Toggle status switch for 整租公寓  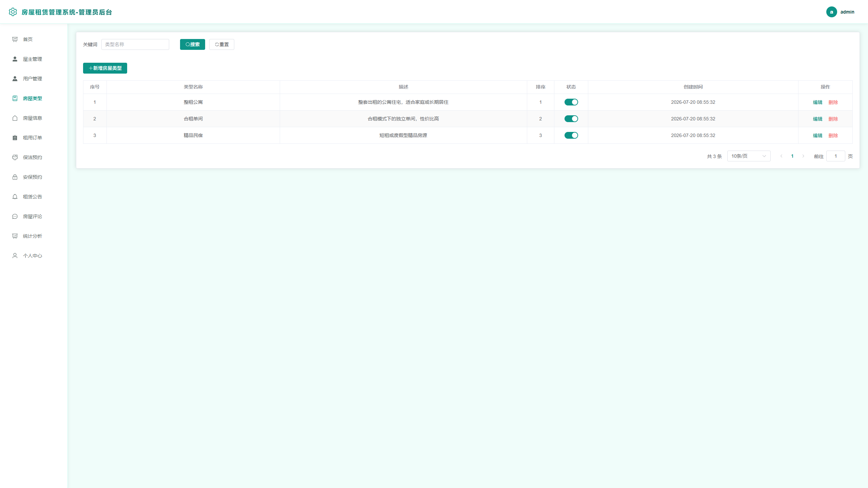point(571,102)
